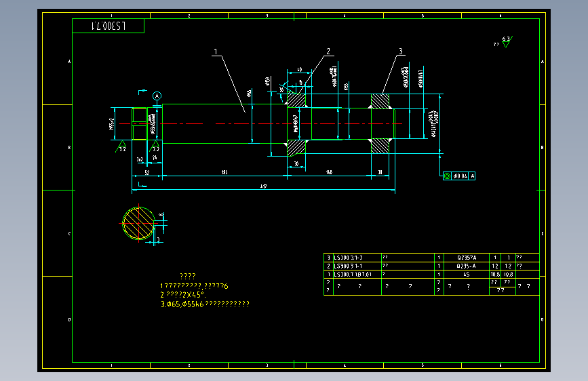This screenshot has width=588, height=381.
Task: Click the red shaft centerline
Action: 260,124
